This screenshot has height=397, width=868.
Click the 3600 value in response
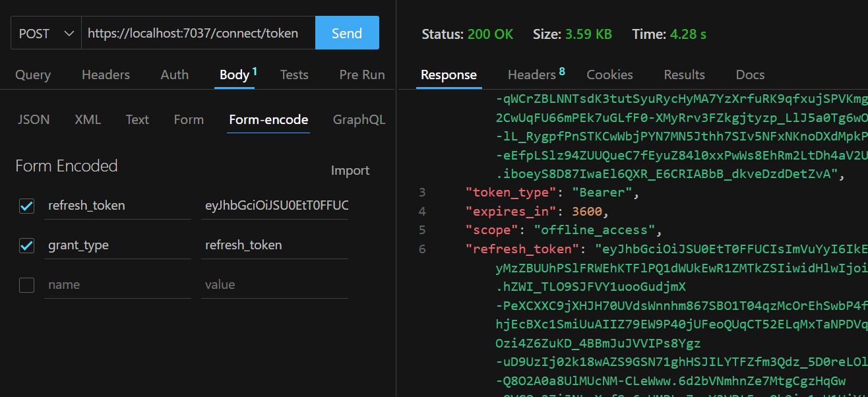pos(586,212)
